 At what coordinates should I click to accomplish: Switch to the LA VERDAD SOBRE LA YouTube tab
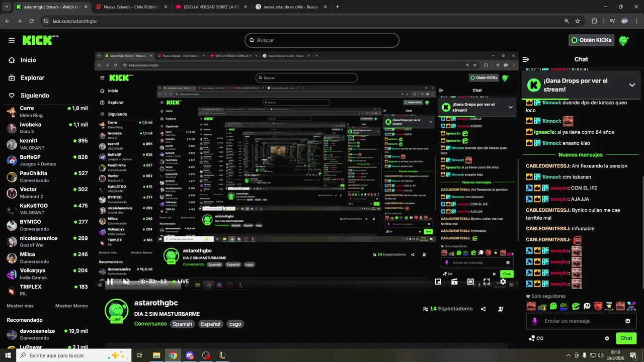210,7
